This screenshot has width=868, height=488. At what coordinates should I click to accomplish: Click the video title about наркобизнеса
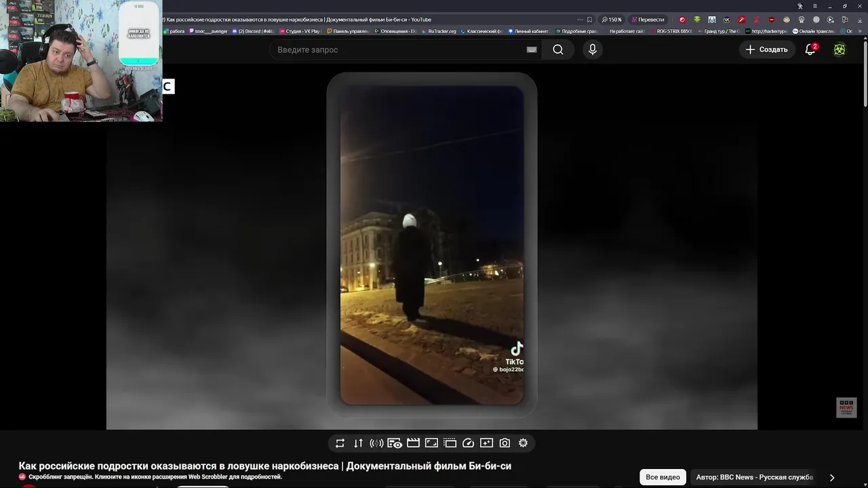pyautogui.click(x=265, y=466)
